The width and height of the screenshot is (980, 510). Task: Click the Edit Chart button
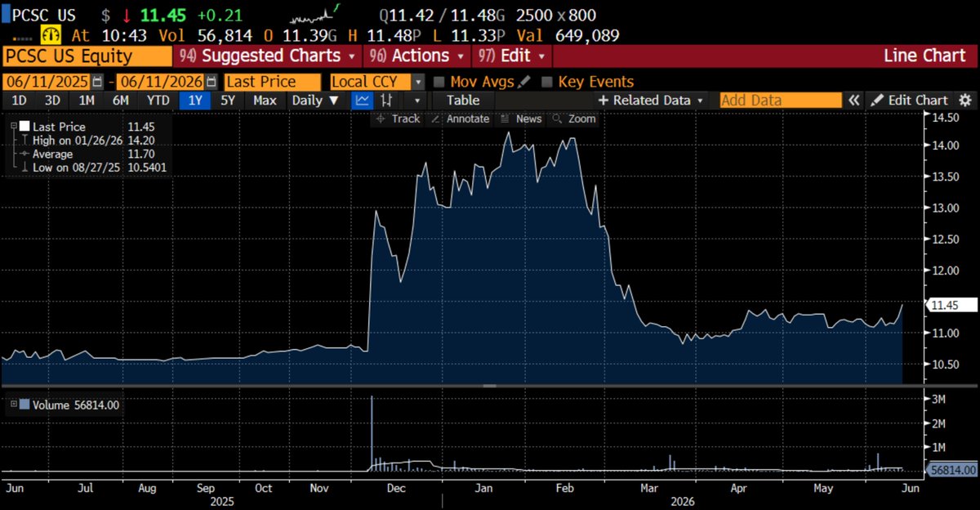pyautogui.click(x=910, y=101)
